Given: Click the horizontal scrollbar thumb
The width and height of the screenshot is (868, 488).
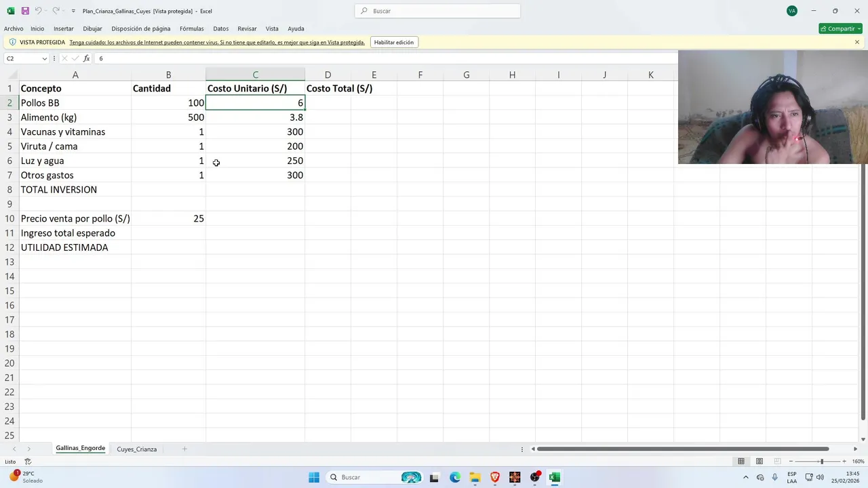Looking at the screenshot, I should click(683, 449).
